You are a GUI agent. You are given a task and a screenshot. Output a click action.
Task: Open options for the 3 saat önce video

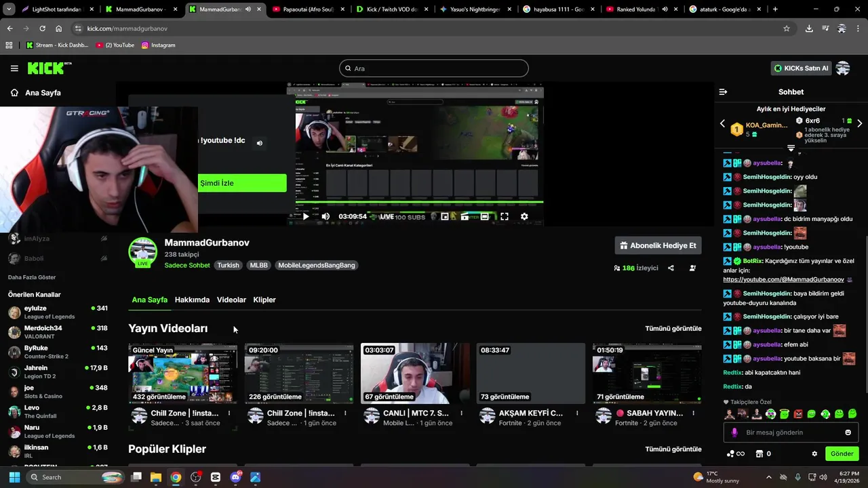point(229,413)
